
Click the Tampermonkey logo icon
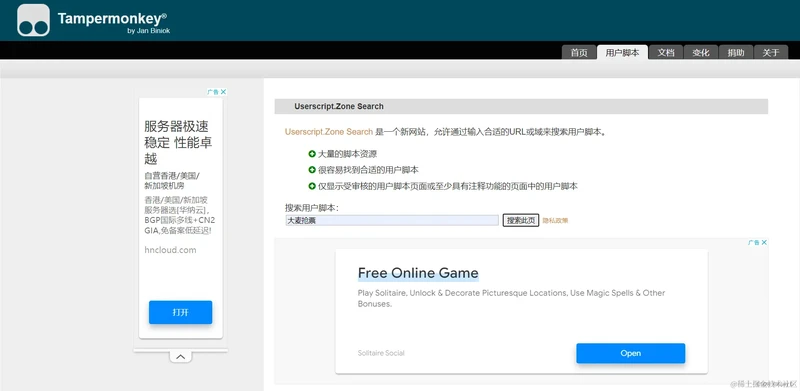pyautogui.click(x=33, y=20)
